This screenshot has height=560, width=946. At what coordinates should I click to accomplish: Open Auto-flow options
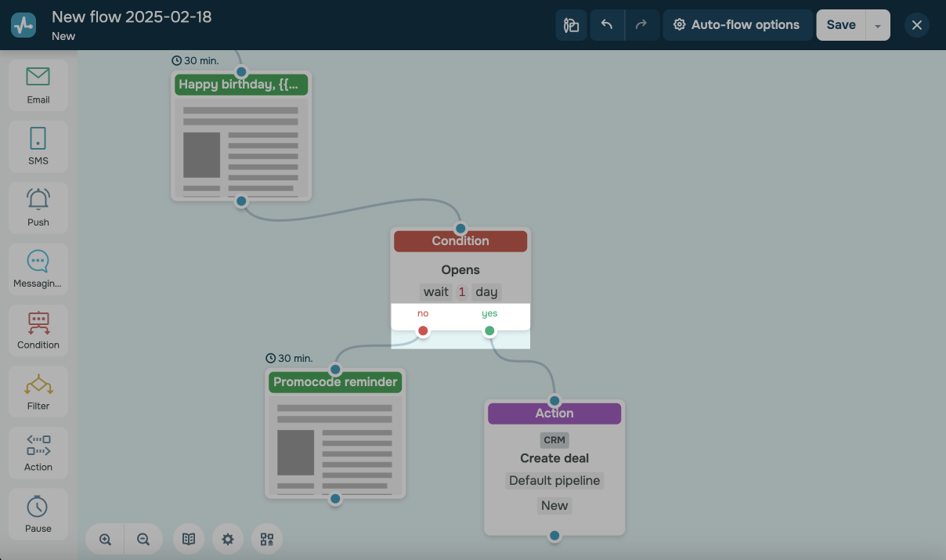point(737,25)
